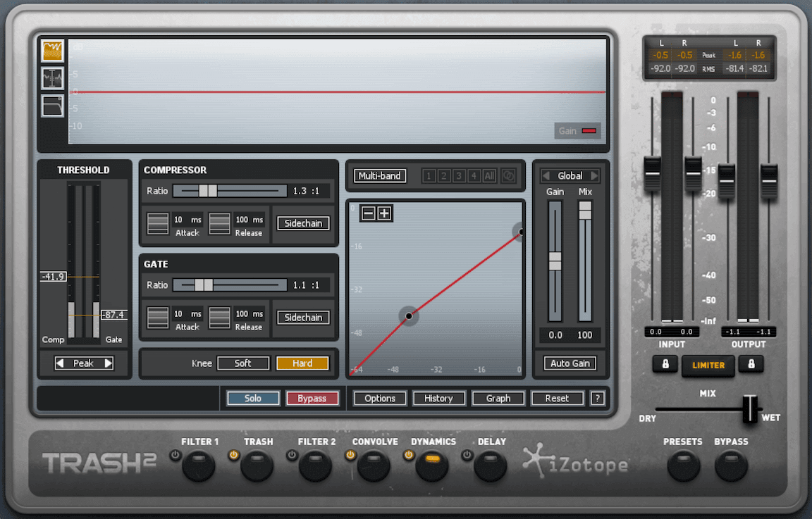
Task: Remove a node with the minus button
Action: click(x=368, y=213)
